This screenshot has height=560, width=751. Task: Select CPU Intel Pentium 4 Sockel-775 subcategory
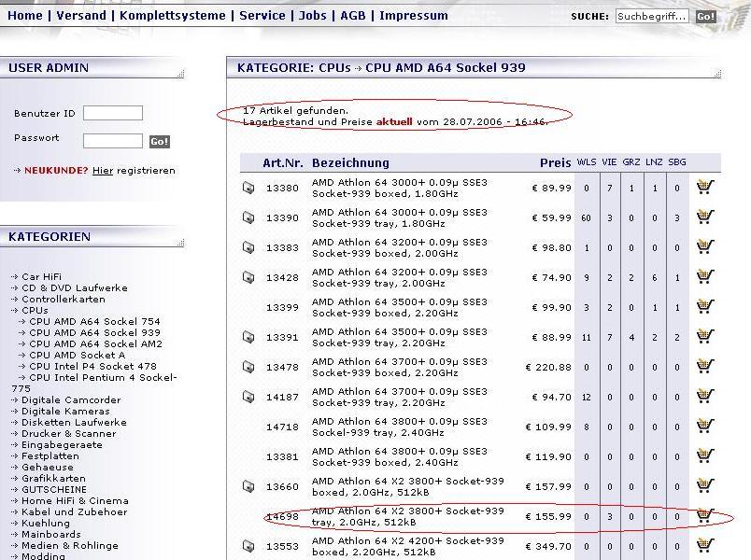click(94, 383)
